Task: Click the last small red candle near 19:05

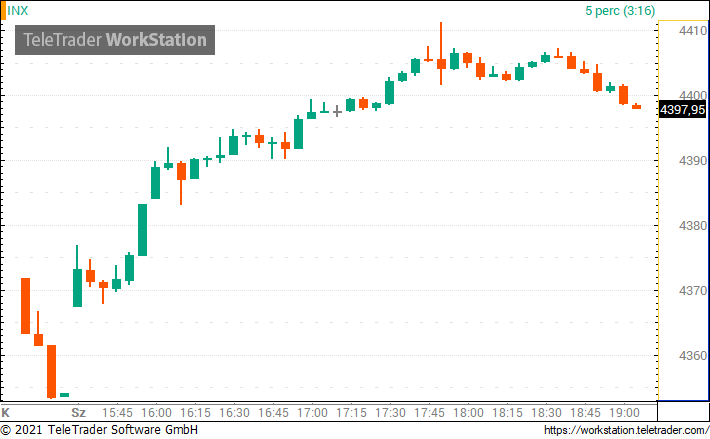Action: (637, 106)
